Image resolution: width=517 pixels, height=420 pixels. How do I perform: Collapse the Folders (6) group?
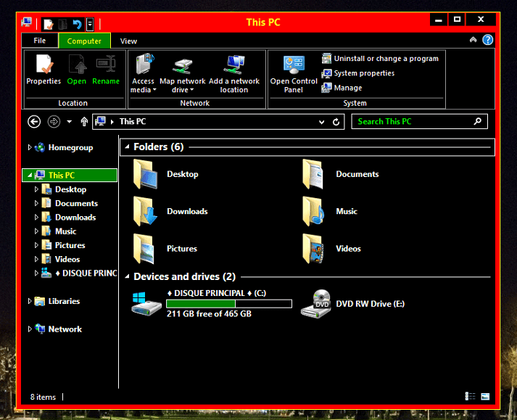tap(126, 147)
